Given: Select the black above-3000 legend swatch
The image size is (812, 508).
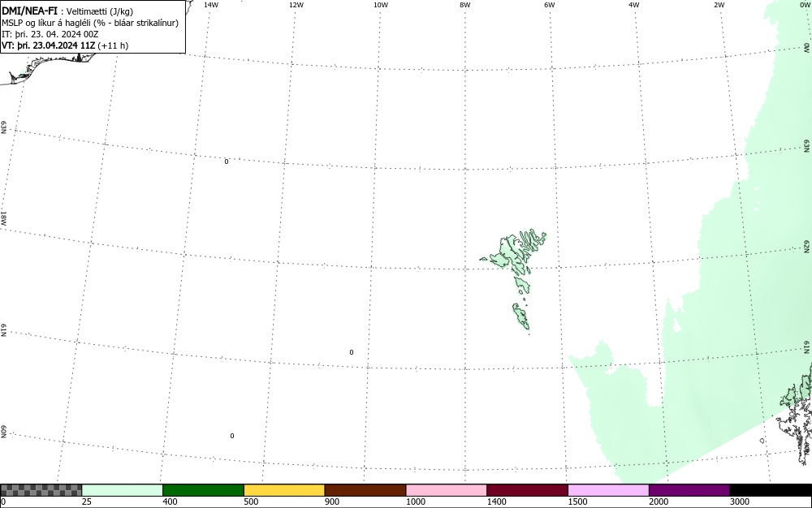Looking at the screenshot, I should (771, 490).
